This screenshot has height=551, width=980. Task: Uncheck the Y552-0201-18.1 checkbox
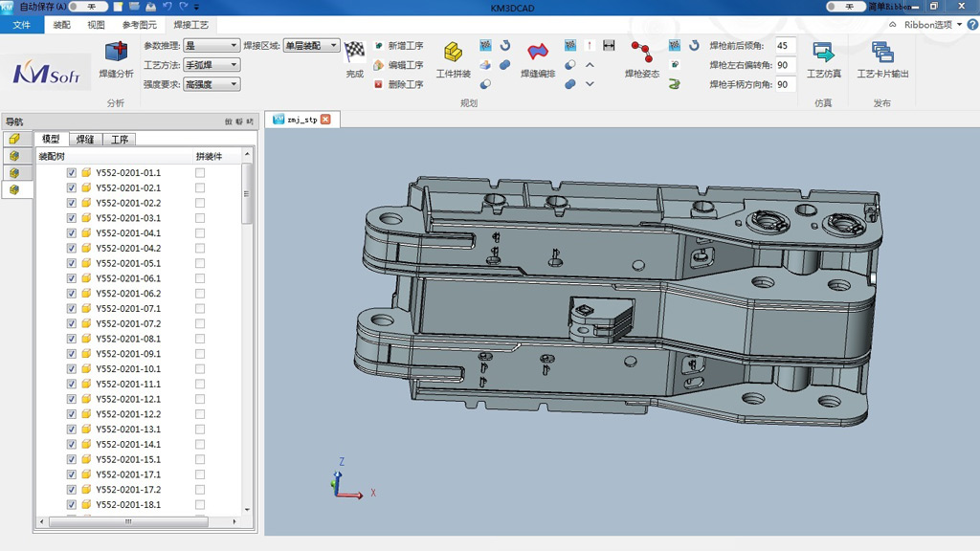pyautogui.click(x=71, y=504)
